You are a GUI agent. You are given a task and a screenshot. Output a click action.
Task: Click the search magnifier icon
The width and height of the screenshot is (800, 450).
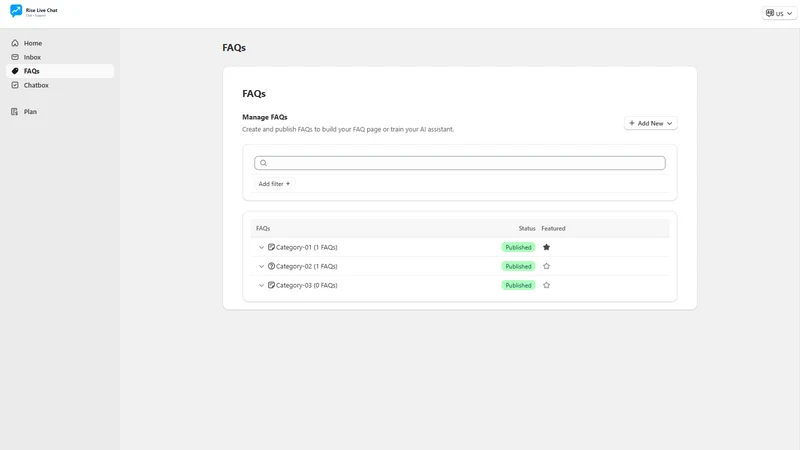click(263, 163)
